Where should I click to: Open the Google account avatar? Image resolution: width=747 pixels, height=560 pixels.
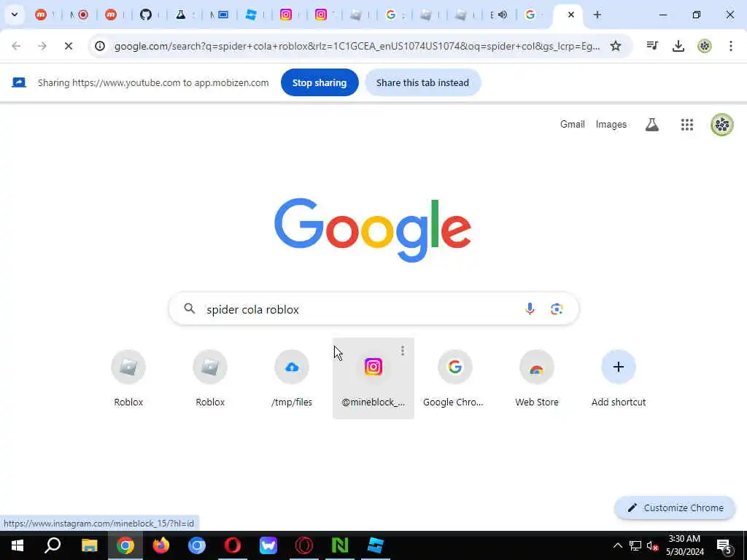coord(721,125)
